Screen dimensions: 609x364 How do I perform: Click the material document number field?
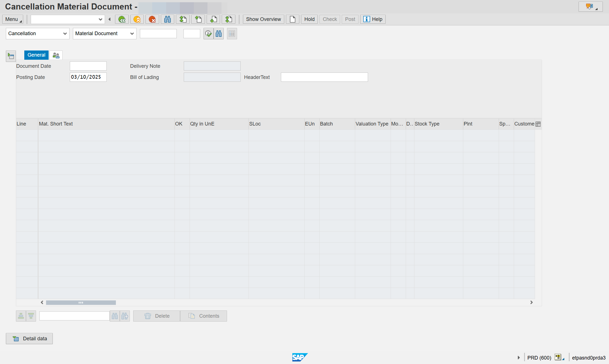158,34
